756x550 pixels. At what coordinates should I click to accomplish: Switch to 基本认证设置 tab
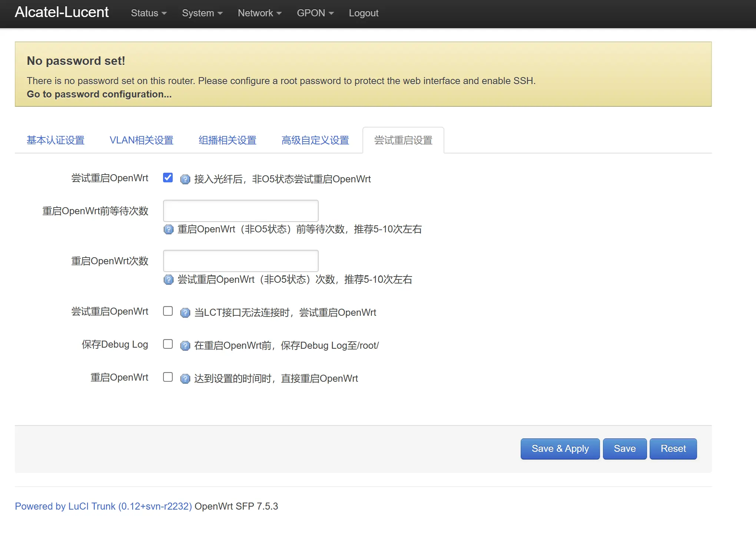[56, 140]
